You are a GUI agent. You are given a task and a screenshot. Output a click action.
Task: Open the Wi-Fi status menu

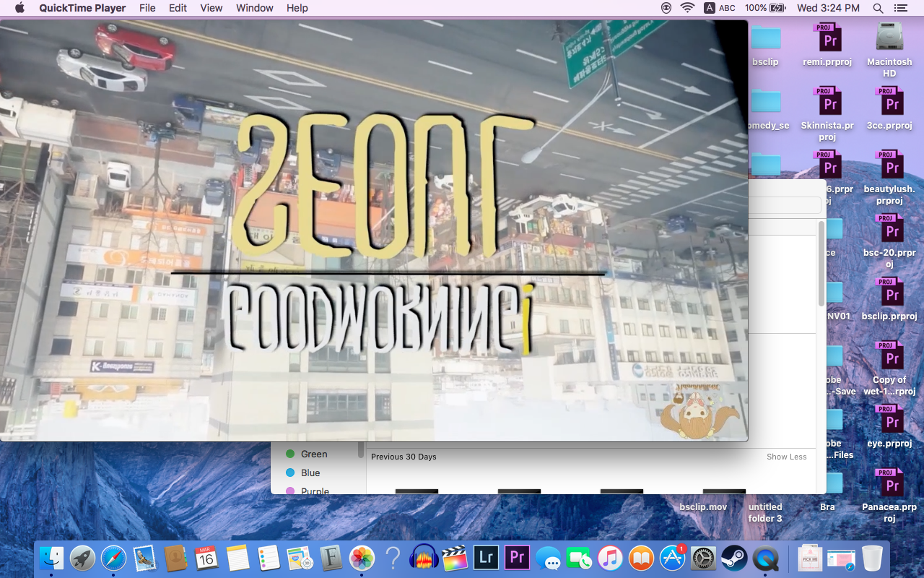(x=687, y=8)
